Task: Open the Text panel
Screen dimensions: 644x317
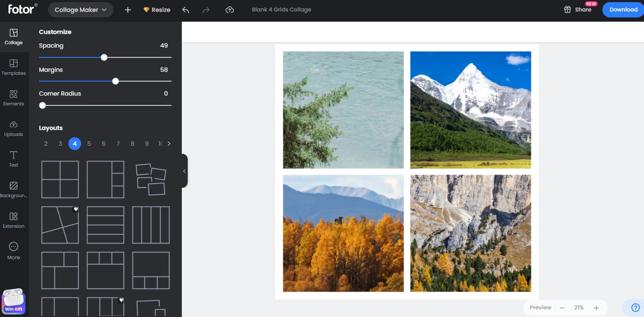Action: [14, 158]
